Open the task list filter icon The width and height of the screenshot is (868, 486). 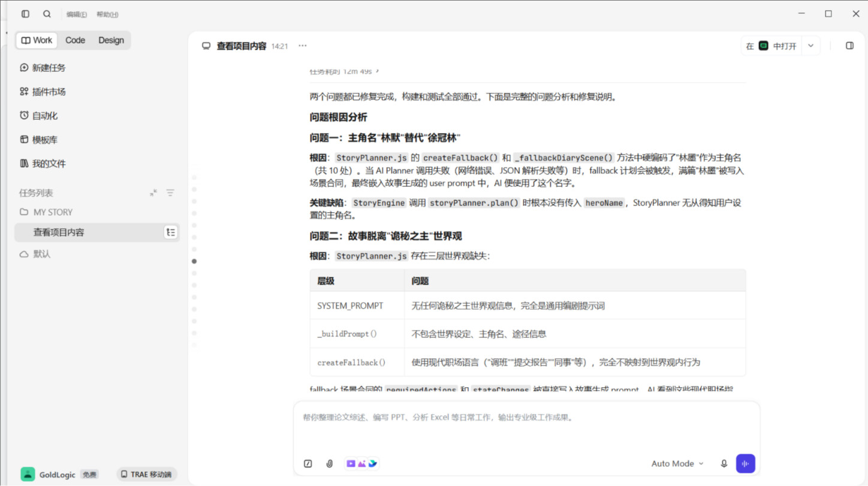(x=170, y=193)
